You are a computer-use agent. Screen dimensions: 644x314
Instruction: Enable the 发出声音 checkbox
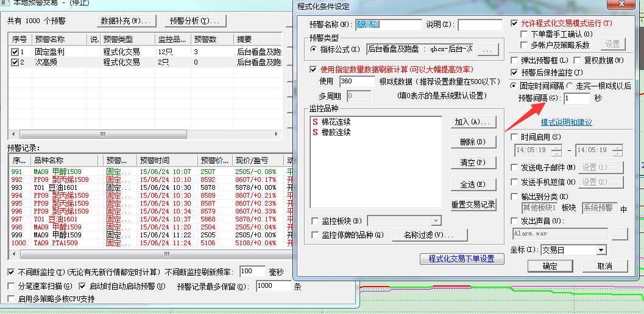click(515, 222)
